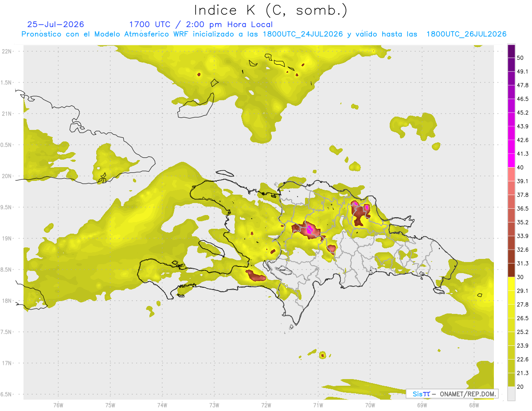532x411 pixels.
Task: Click the latitude label "22N"
Action: pos(8,51)
